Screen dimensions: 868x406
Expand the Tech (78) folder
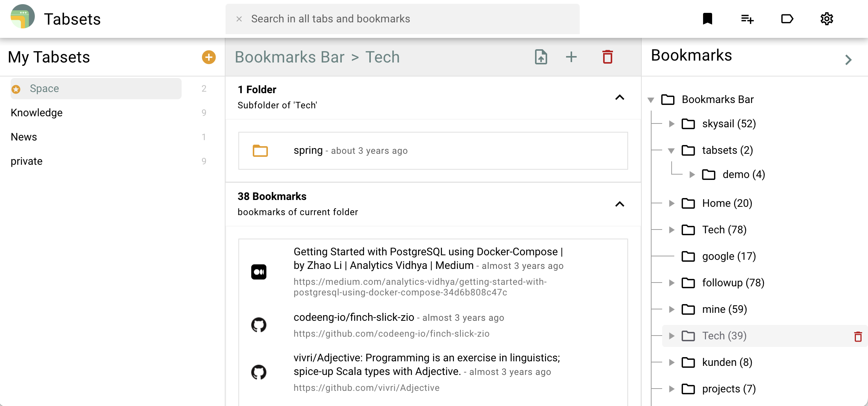click(x=672, y=230)
